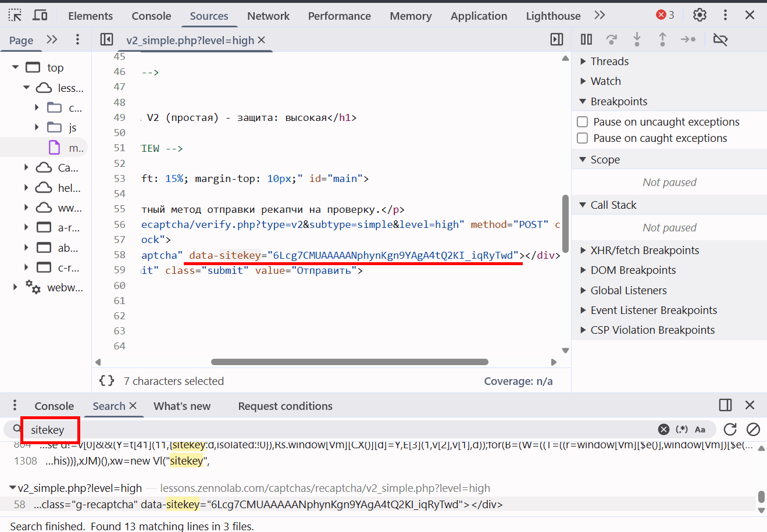Open the Lighthouse tab

(x=553, y=16)
